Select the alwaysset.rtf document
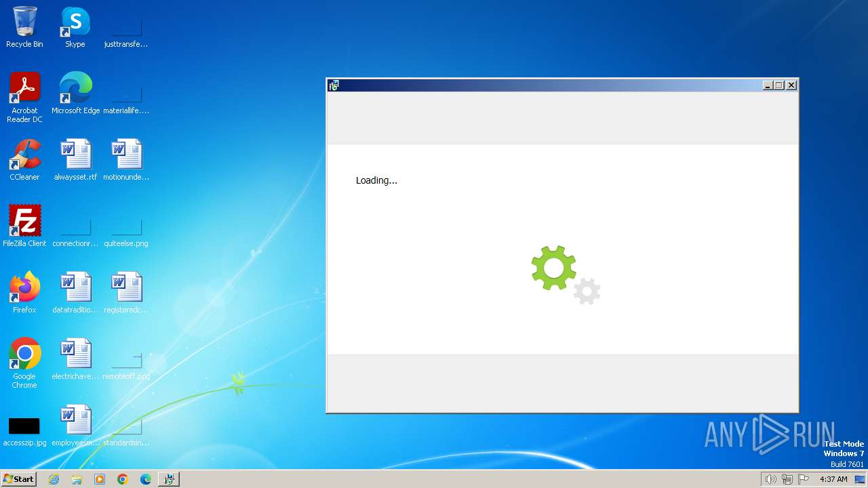The image size is (868, 488). pyautogui.click(x=75, y=160)
